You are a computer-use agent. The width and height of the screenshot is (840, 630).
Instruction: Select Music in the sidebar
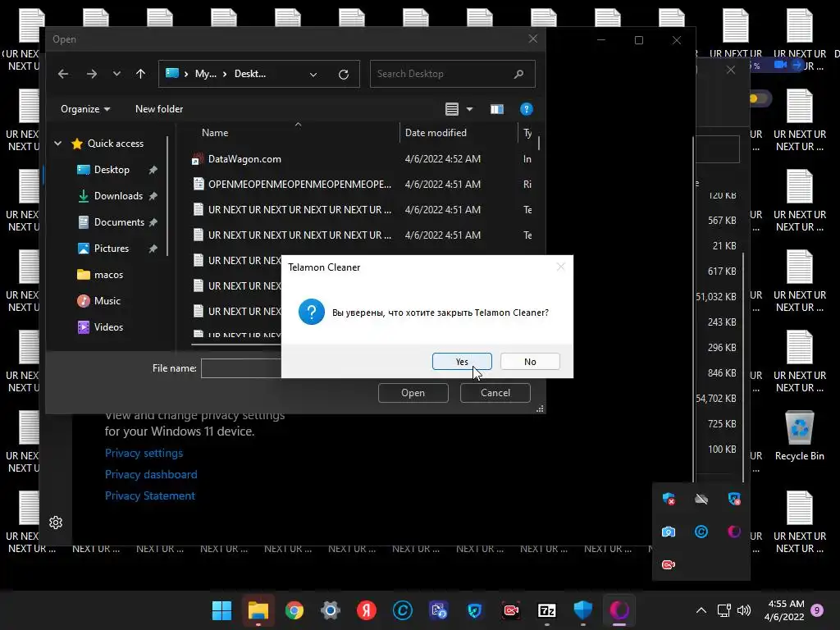107,301
